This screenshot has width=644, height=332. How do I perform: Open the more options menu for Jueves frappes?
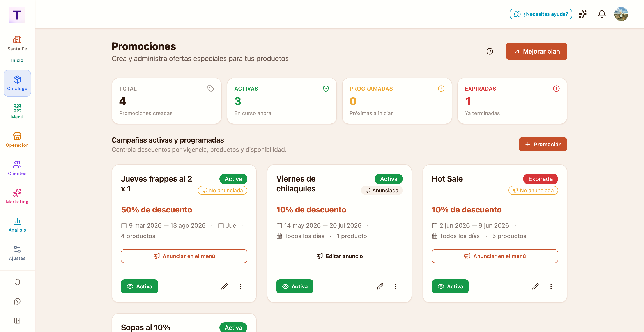pos(240,286)
